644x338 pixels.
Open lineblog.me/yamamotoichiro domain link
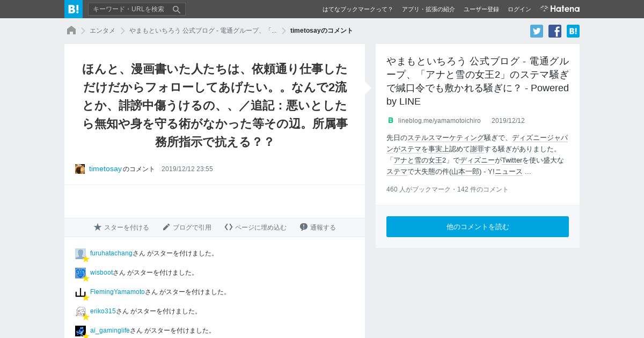440,121
